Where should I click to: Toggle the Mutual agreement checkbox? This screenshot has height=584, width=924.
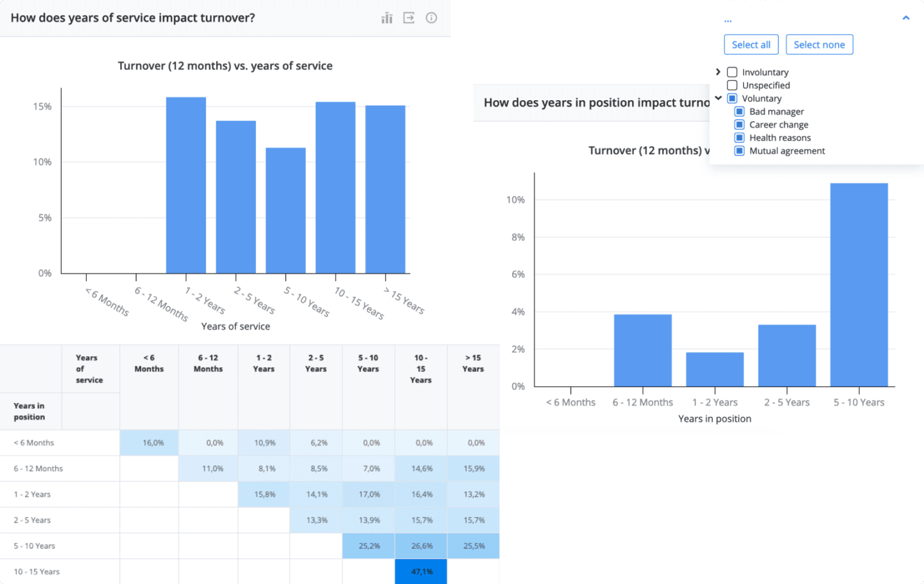[x=739, y=151]
